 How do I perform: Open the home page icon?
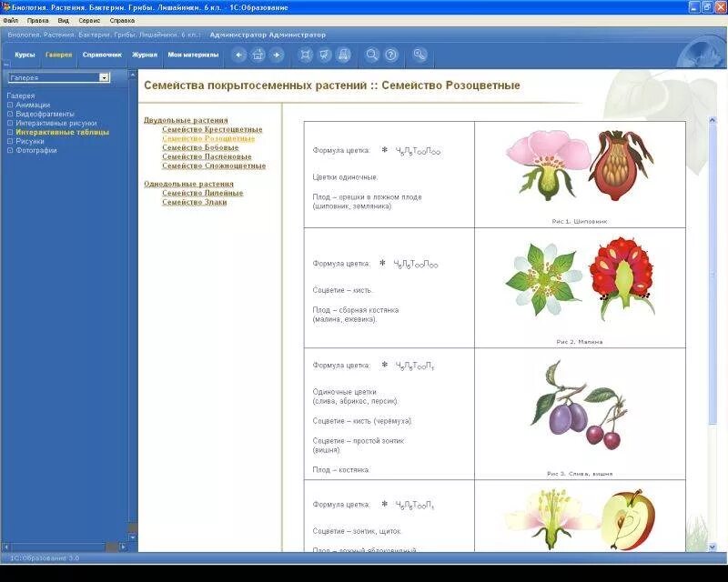coord(258,55)
